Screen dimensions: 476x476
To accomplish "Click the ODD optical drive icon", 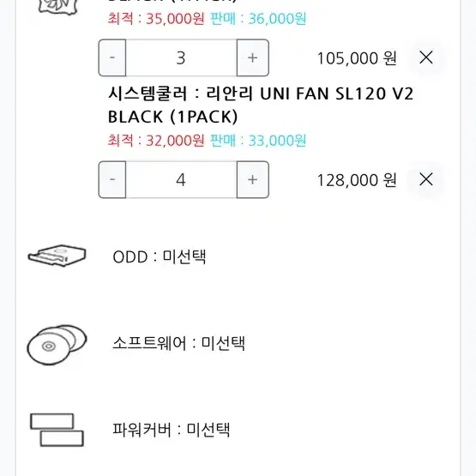I will [57, 256].
